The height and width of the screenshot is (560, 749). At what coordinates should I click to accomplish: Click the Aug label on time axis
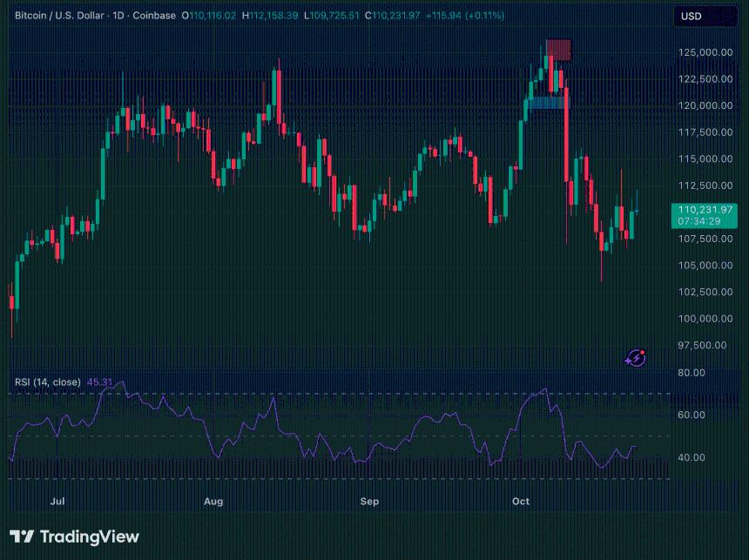point(213,502)
